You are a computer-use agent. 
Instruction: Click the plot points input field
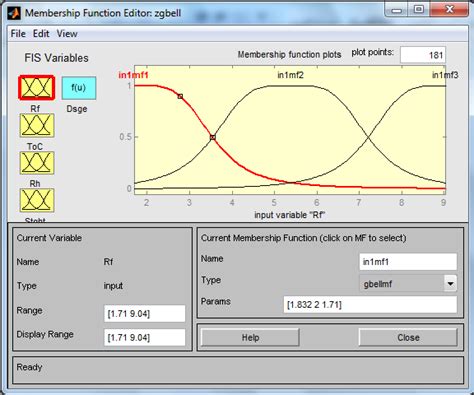[x=423, y=55]
